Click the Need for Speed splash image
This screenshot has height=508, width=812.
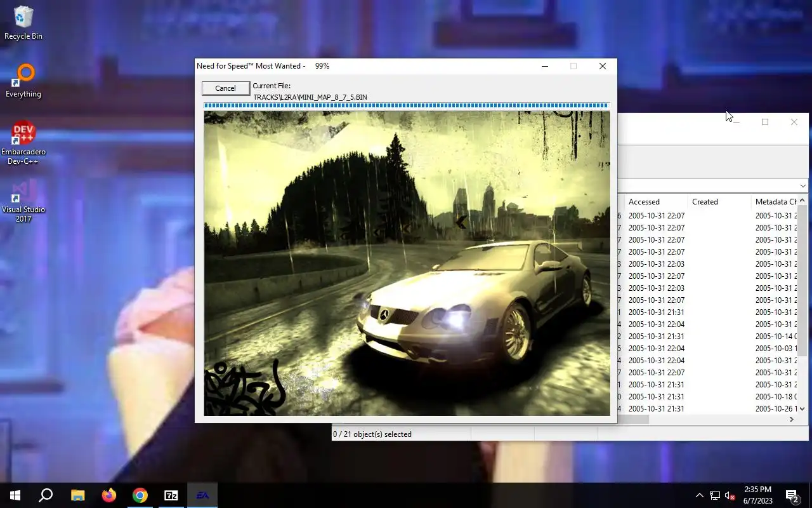407,264
